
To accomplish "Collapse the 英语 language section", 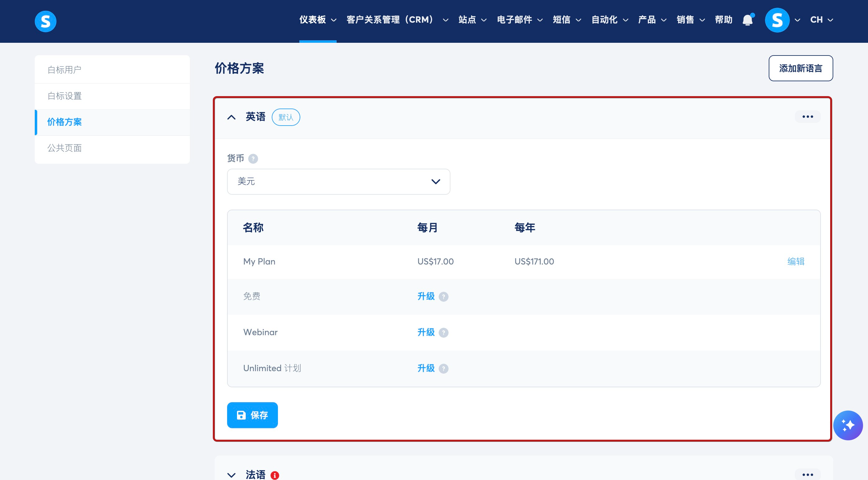I will click(x=231, y=117).
